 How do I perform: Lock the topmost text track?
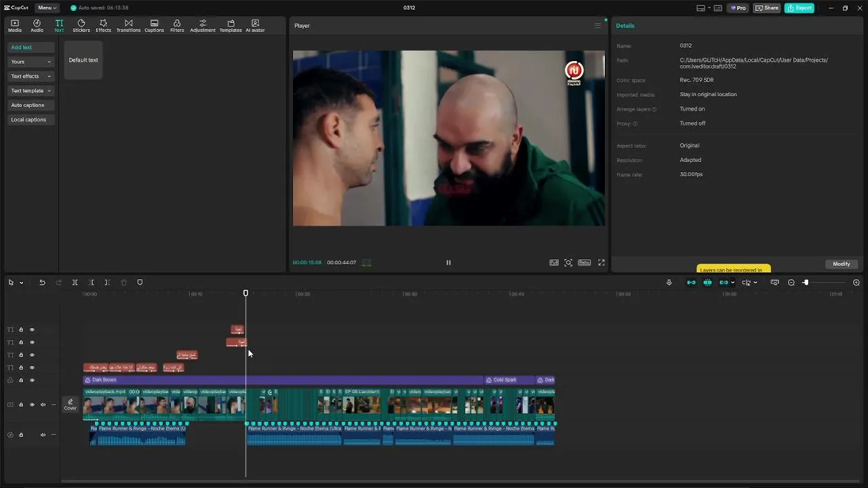coord(21,330)
